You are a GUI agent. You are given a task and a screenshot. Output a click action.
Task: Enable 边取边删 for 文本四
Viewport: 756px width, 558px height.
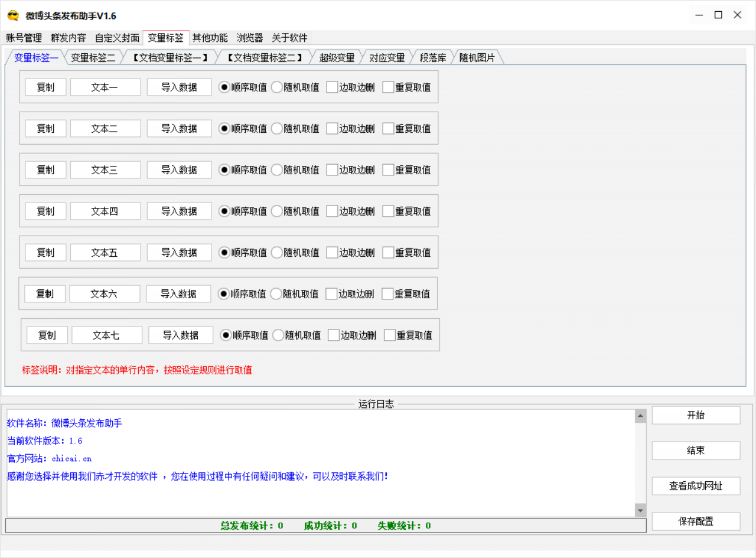[x=350, y=211]
